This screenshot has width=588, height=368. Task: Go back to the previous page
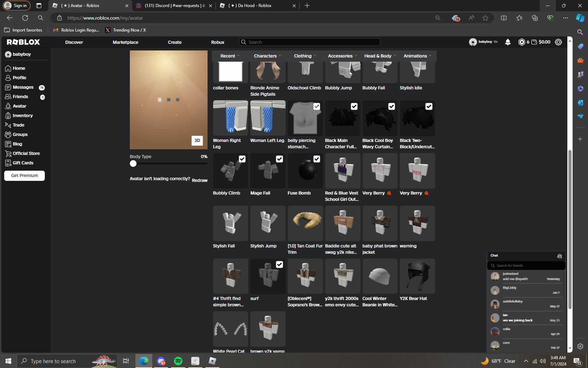[x=10, y=18]
